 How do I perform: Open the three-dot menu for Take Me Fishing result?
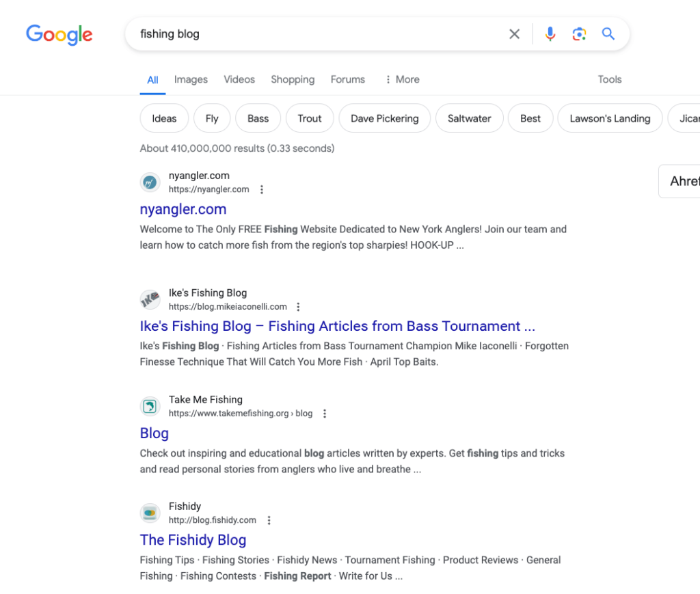[325, 414]
